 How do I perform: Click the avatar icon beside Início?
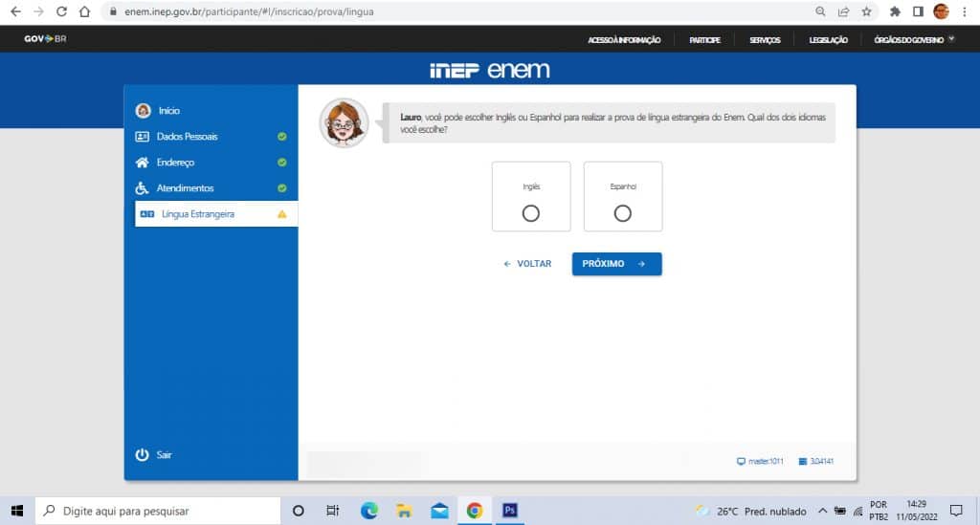click(x=144, y=111)
